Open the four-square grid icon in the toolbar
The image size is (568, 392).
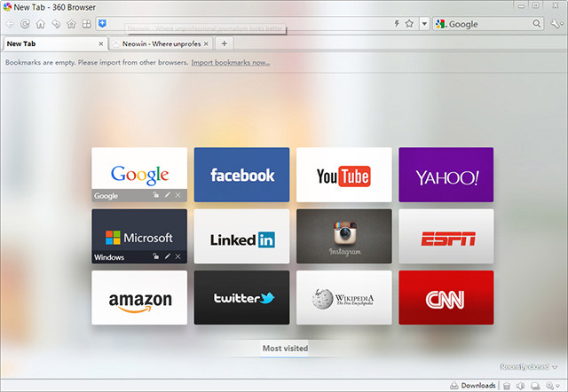pos(87,24)
